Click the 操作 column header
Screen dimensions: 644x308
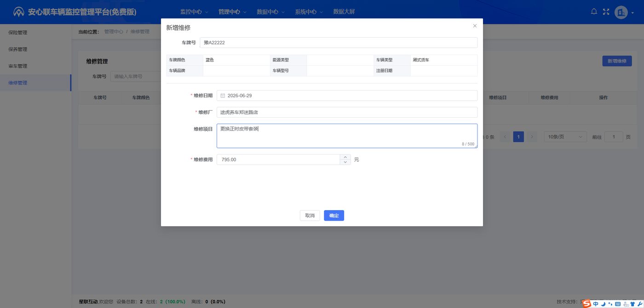604,97
